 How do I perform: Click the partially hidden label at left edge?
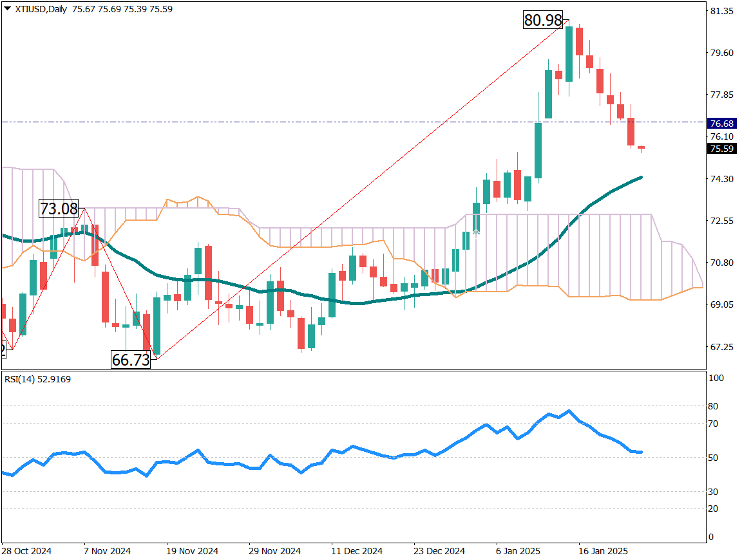click(x=3, y=350)
